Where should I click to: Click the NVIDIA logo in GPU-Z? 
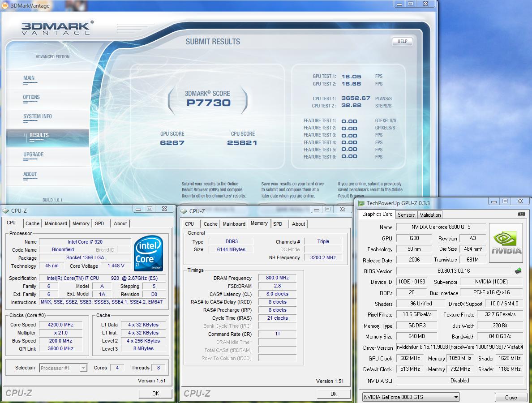[506, 243]
